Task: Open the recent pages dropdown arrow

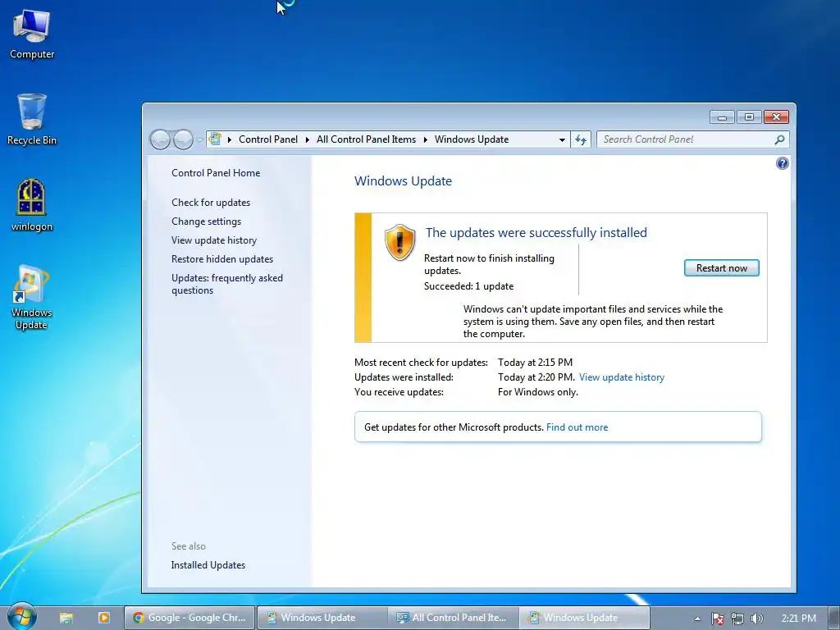Action: click(x=200, y=139)
